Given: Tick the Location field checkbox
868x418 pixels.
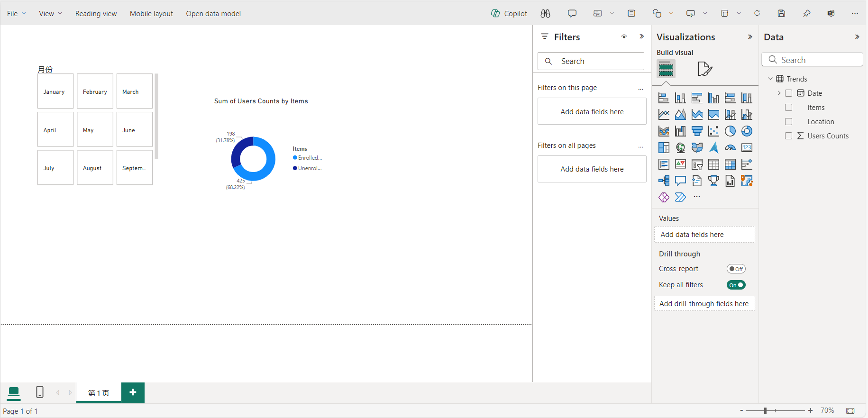Looking at the screenshot, I should point(789,122).
